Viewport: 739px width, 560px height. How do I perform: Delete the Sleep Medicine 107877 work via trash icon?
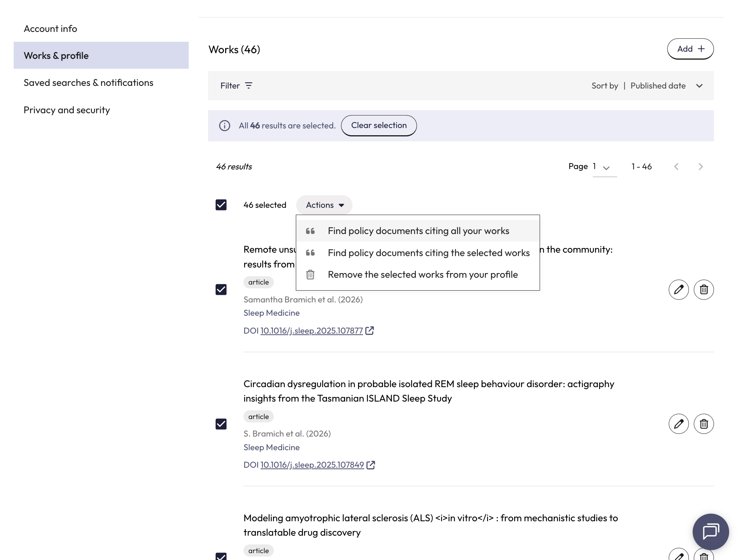click(x=704, y=290)
